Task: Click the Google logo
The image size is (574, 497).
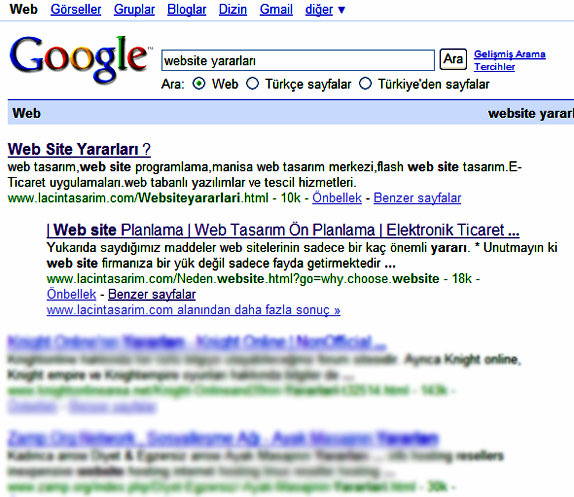Action: [x=80, y=60]
